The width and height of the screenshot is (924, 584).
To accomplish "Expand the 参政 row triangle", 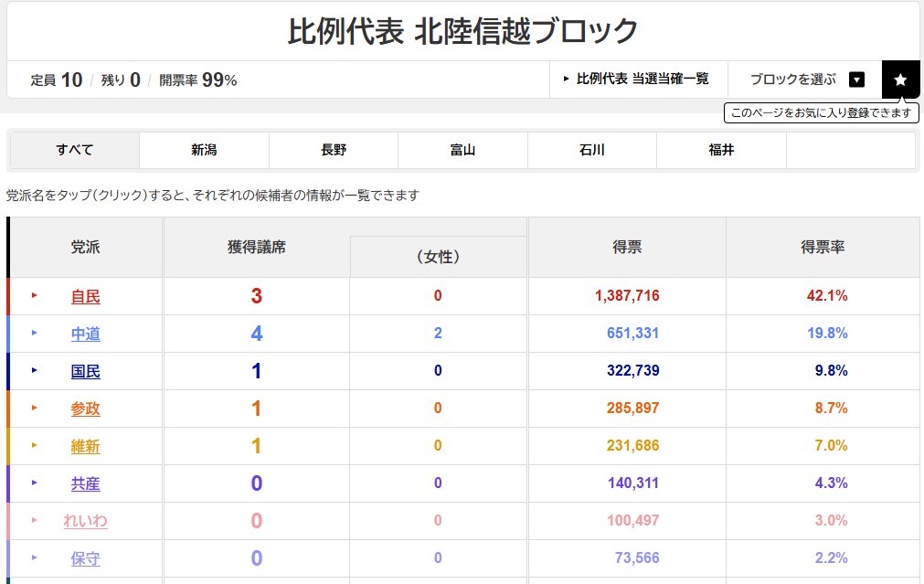I will (x=34, y=408).
